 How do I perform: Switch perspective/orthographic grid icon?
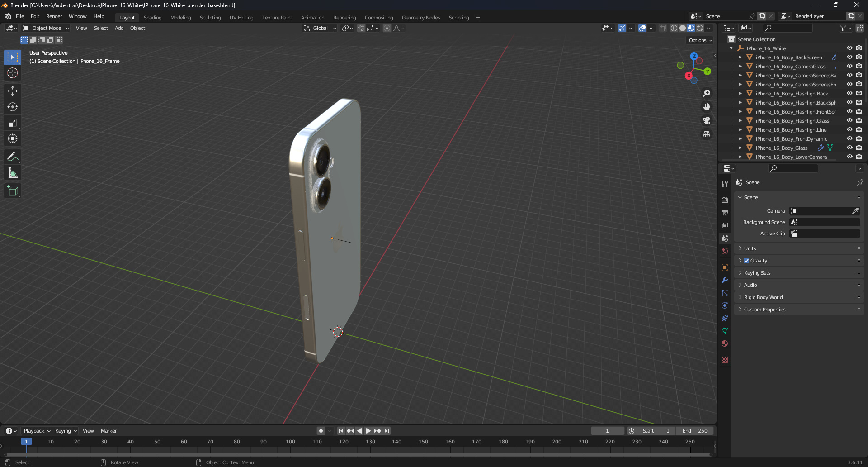tap(707, 134)
